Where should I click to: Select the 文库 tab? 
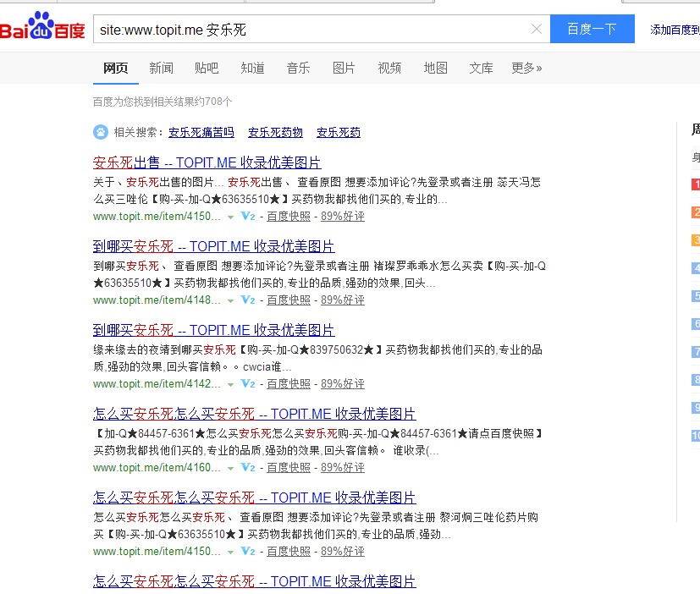point(481,68)
